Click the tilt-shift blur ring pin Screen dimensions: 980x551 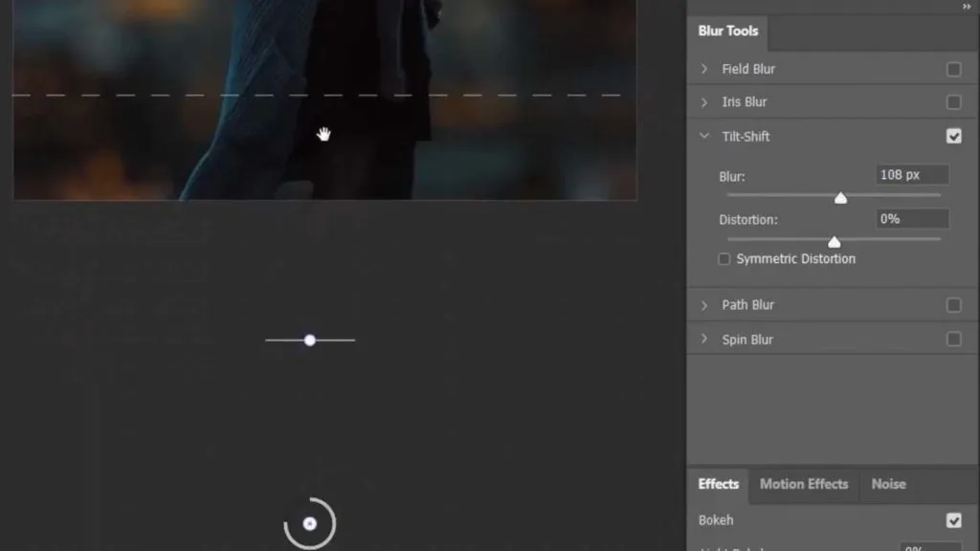click(x=310, y=523)
